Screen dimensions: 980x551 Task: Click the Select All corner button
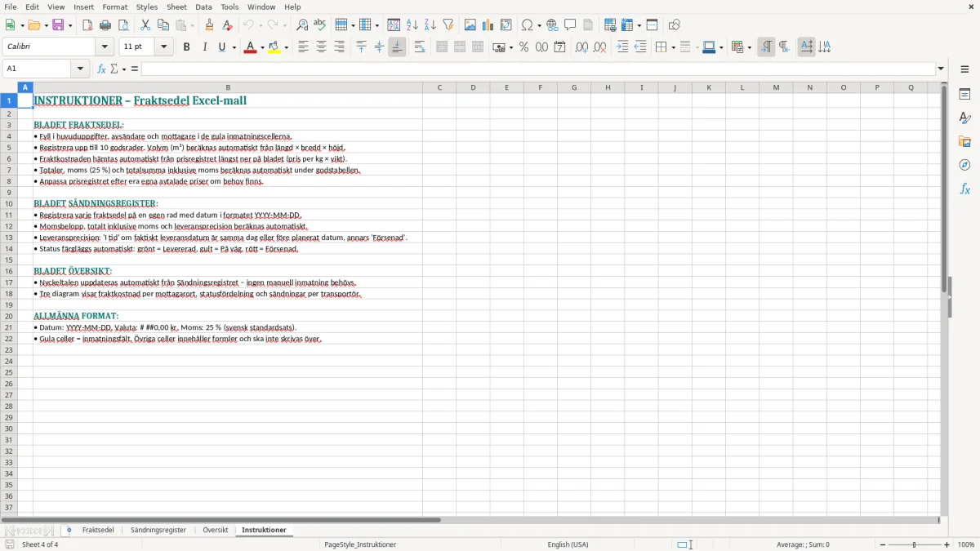(9, 87)
